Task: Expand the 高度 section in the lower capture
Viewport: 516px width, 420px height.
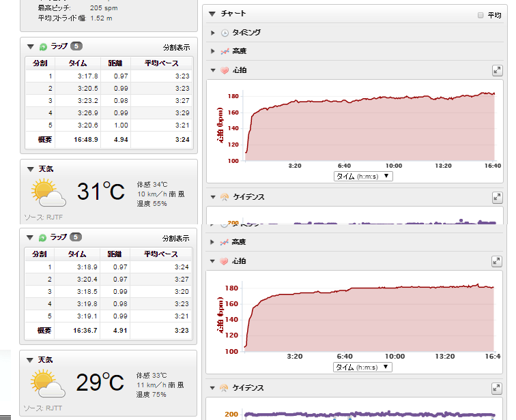Action: click(212, 242)
